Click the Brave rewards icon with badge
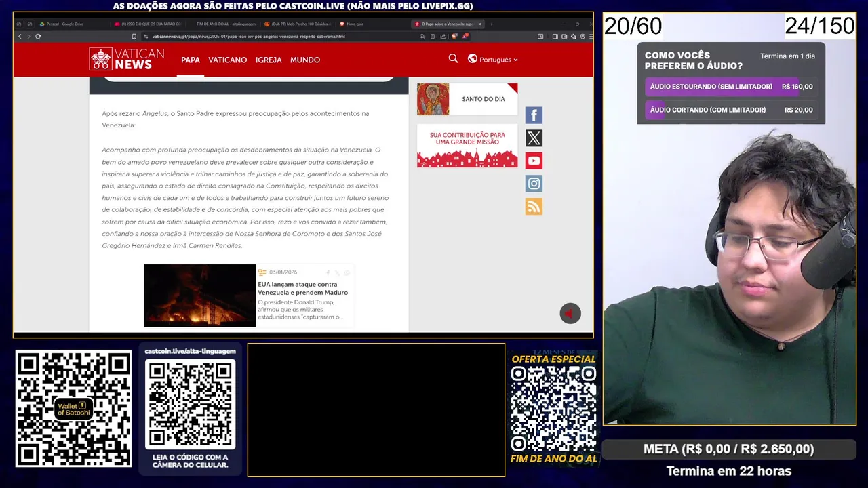The image size is (868, 488). click(465, 36)
